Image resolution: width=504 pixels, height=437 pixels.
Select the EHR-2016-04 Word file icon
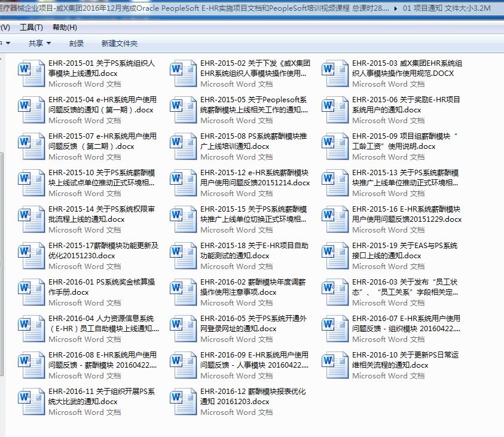click(31, 329)
